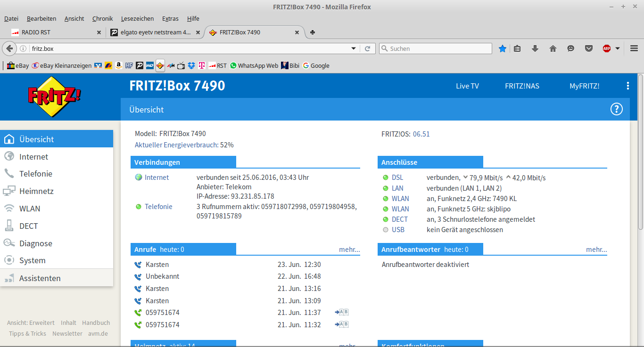Open the MyFRITZ! link in header
Viewport: 644px width, 347px height.
coord(585,86)
